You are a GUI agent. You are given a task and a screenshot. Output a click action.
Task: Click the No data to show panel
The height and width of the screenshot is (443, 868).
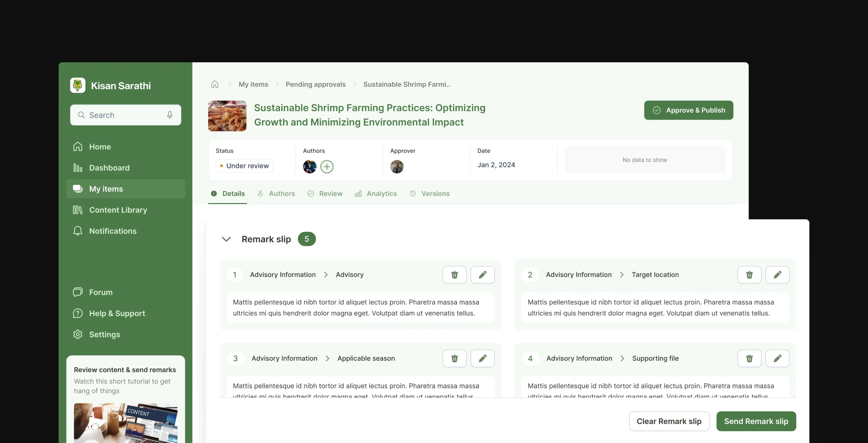[x=644, y=160]
